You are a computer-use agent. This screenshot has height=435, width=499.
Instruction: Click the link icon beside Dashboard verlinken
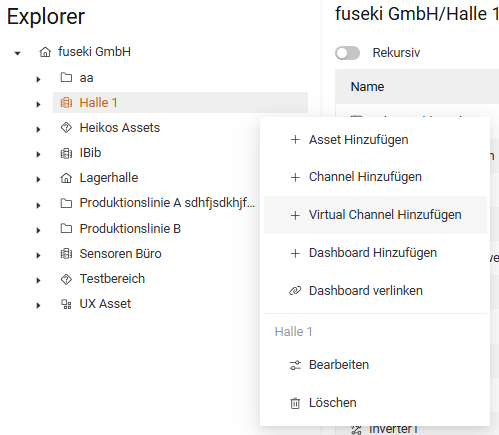click(295, 291)
